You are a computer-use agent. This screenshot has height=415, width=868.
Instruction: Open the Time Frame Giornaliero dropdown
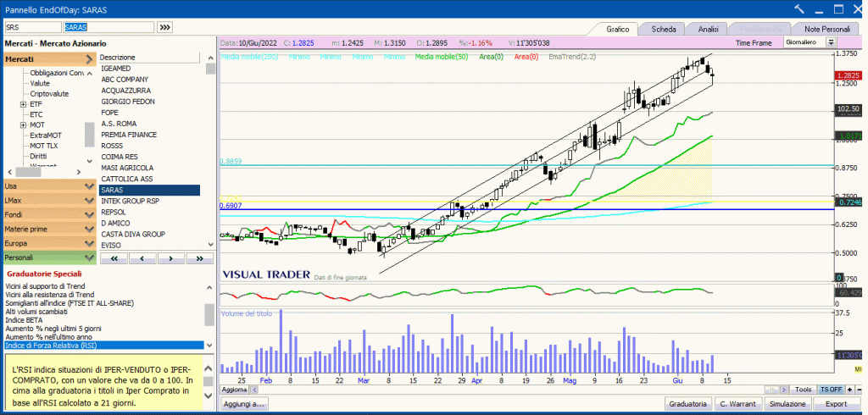831,42
